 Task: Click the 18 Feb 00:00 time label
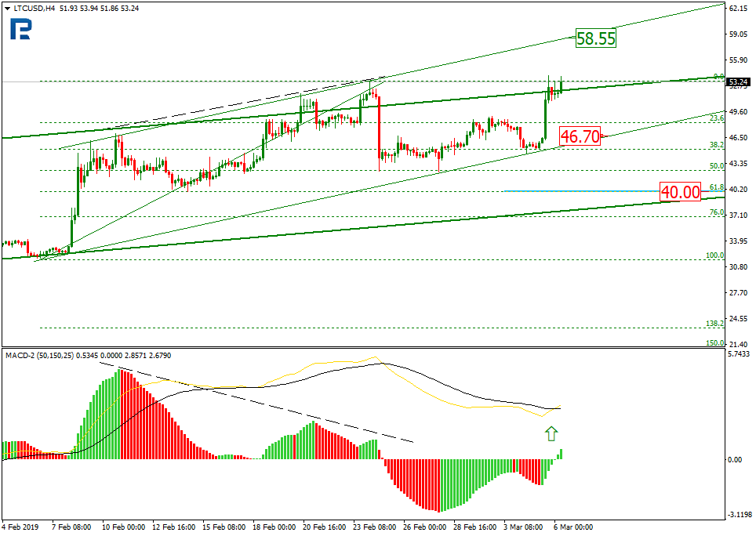point(274,527)
